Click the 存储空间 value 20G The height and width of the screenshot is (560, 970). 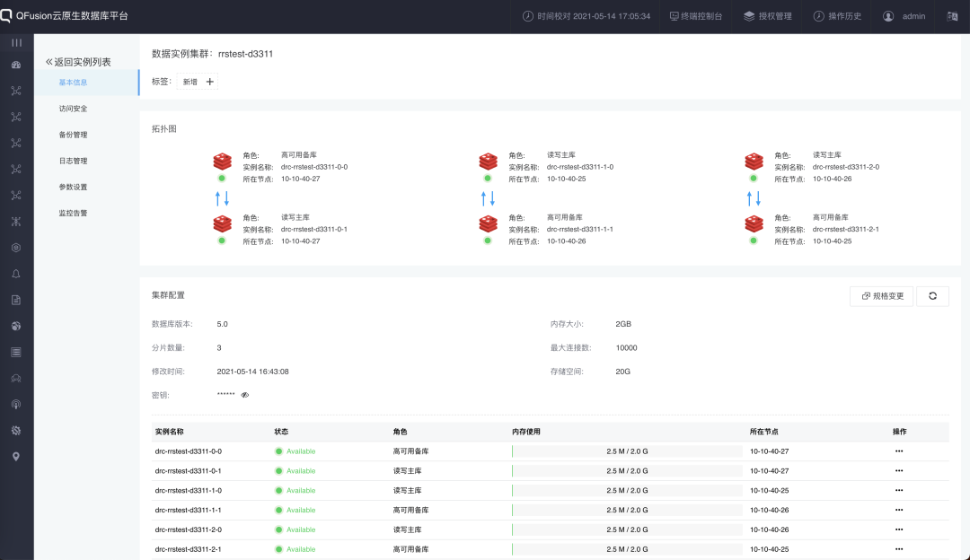(x=622, y=372)
